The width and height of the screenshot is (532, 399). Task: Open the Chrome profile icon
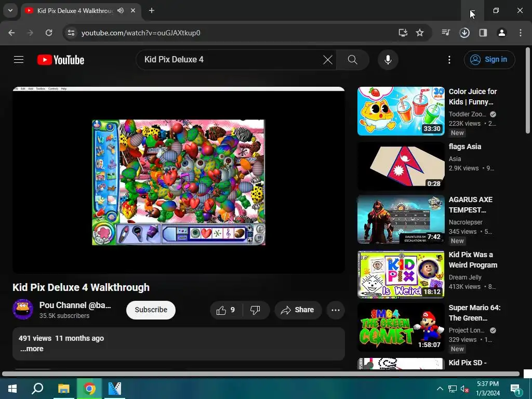pos(502,33)
